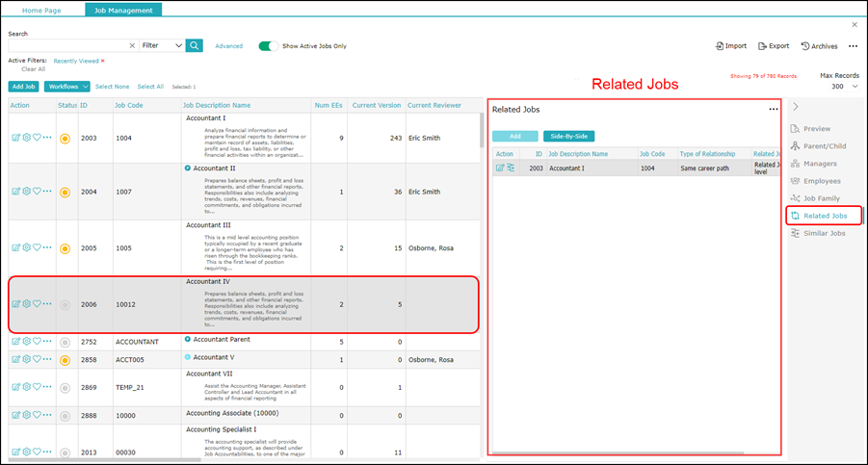The image size is (868, 465).
Task: Toggle status circle for Accountant V row
Action: 65,360
